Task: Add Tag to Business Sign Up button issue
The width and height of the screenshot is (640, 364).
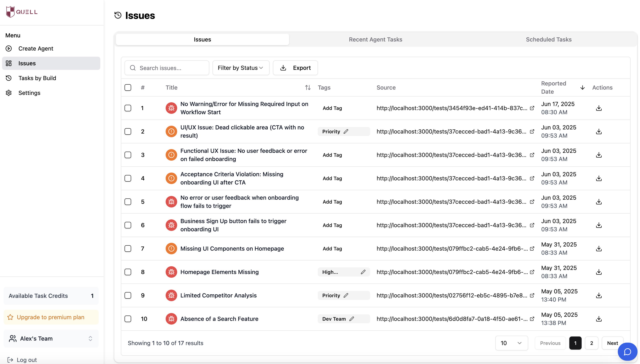Action: click(x=332, y=225)
